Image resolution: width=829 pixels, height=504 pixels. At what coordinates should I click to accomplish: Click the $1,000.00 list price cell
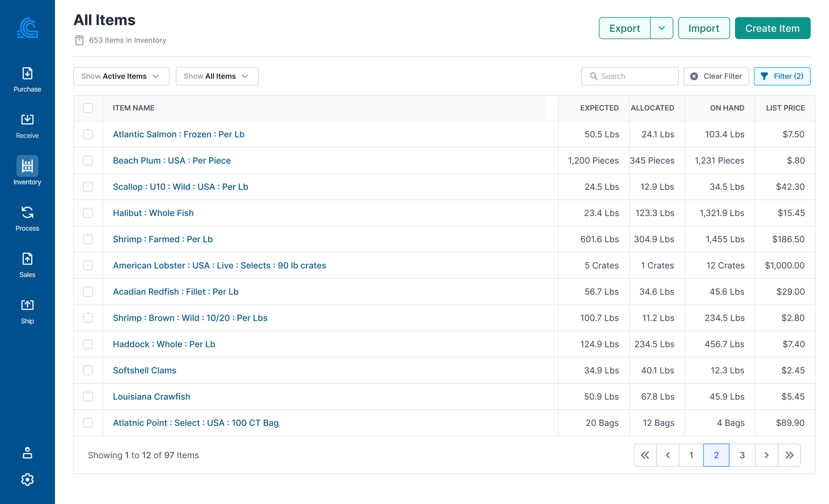pos(785,265)
